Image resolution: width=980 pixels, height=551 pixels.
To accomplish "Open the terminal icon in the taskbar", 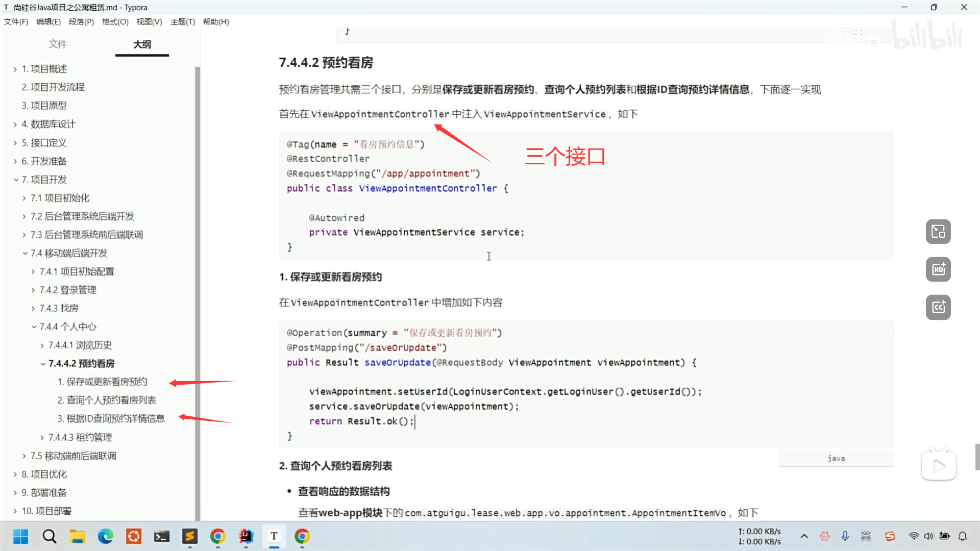I will tap(162, 536).
